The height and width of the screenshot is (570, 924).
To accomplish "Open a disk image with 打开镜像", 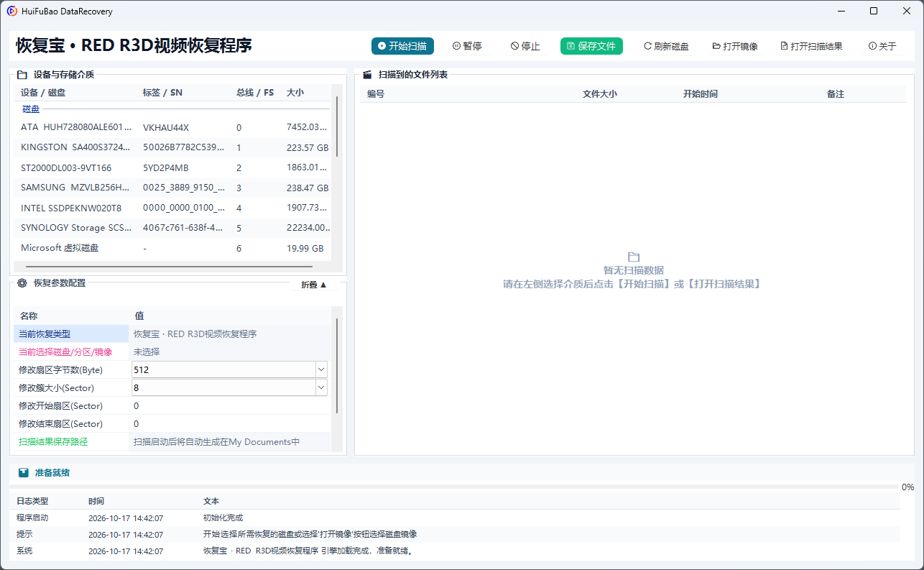I will pyautogui.click(x=735, y=46).
